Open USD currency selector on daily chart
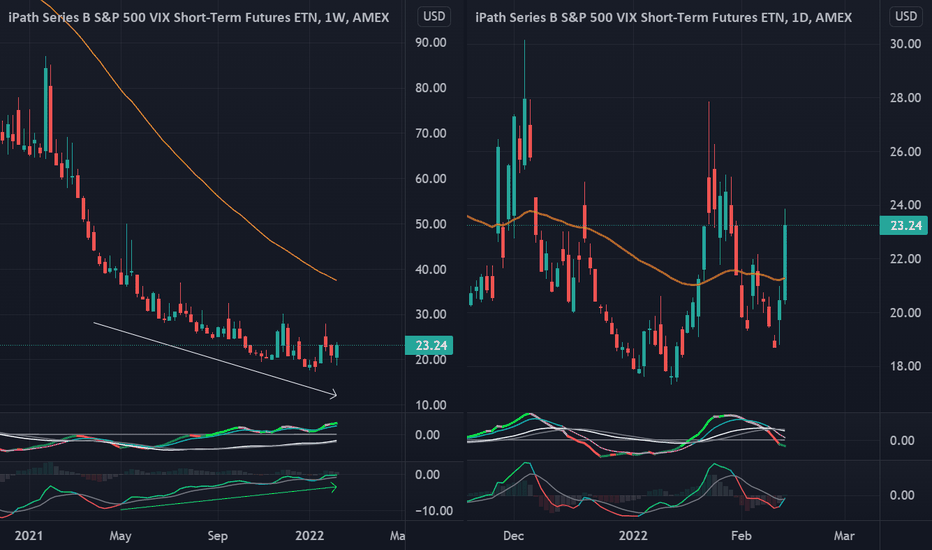932x550 pixels. pyautogui.click(x=906, y=17)
